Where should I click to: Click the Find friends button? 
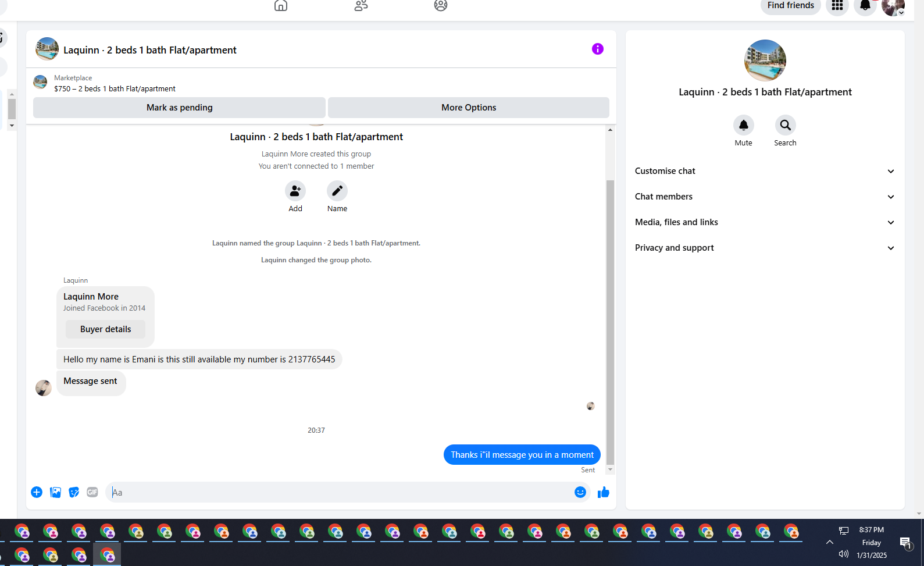[x=791, y=6]
